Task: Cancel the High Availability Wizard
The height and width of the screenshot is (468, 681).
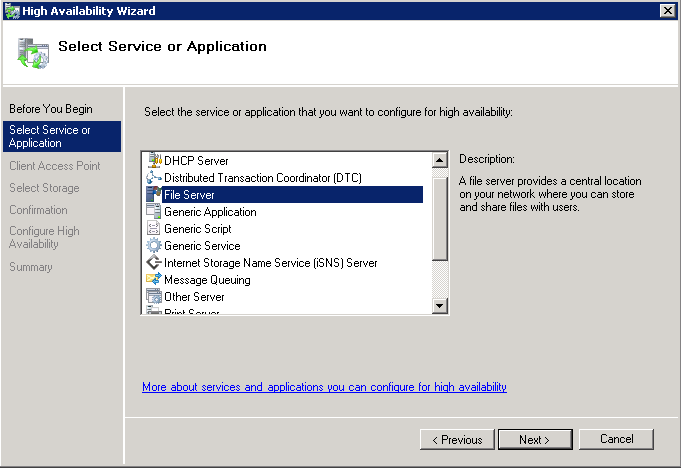Action: point(617,439)
